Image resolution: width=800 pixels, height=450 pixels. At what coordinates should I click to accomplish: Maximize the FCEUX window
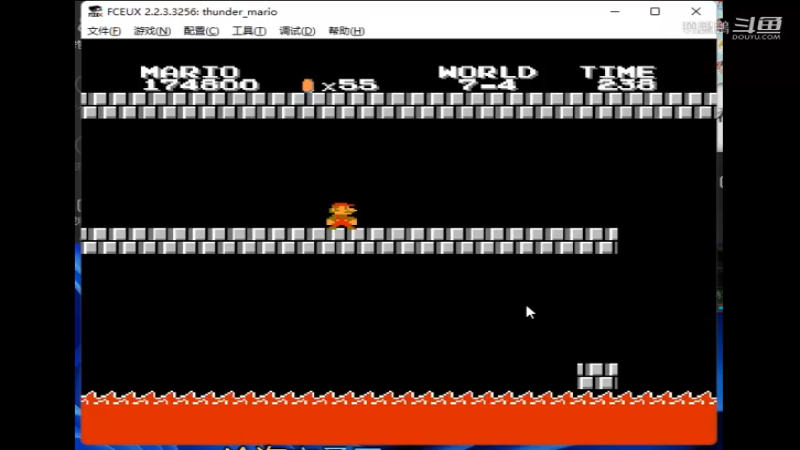coord(655,11)
